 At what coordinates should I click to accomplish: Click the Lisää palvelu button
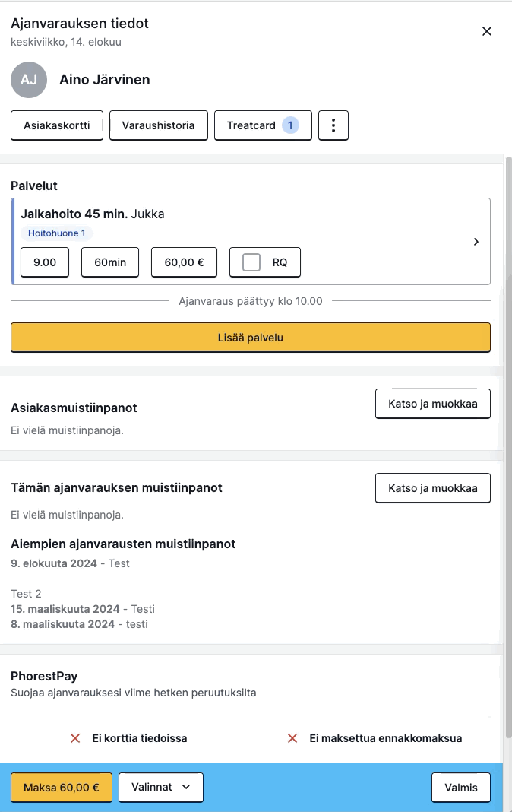[x=251, y=338]
